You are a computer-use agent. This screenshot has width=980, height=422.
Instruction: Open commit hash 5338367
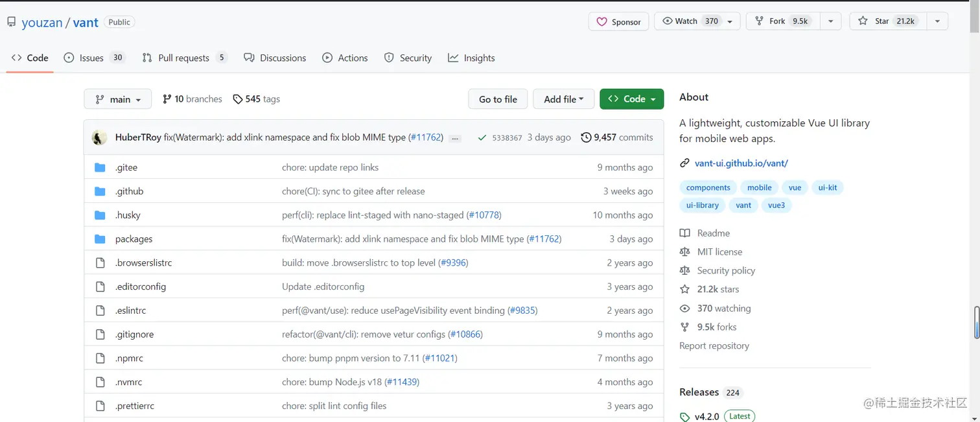pos(507,138)
